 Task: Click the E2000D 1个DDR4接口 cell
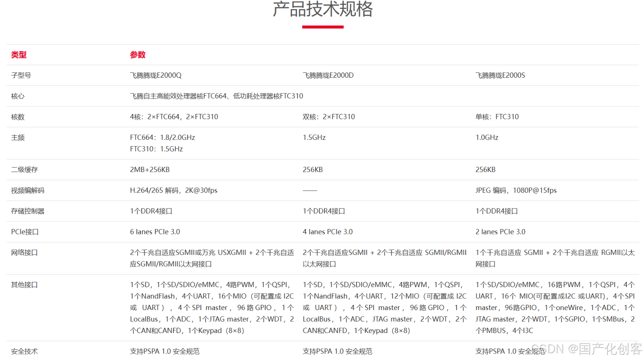[x=324, y=211]
